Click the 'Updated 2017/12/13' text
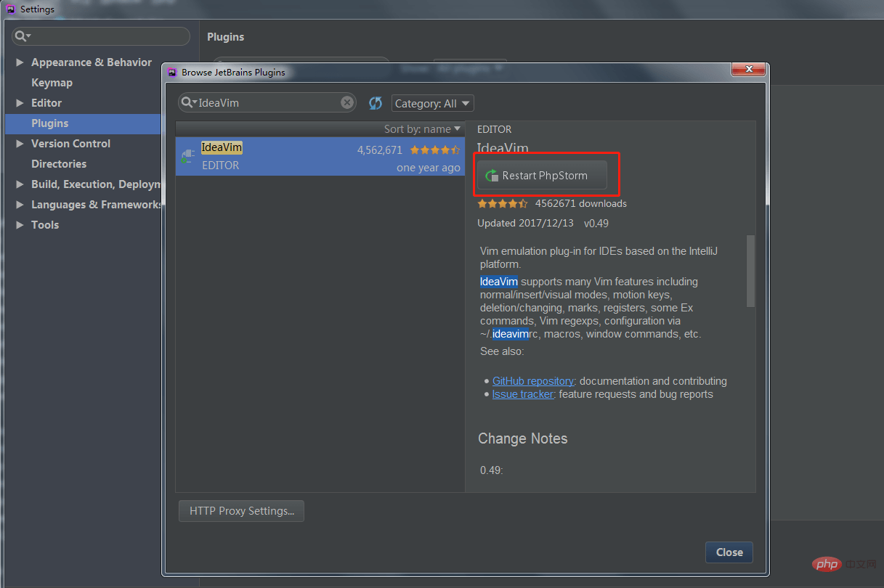The image size is (884, 588). [525, 224]
